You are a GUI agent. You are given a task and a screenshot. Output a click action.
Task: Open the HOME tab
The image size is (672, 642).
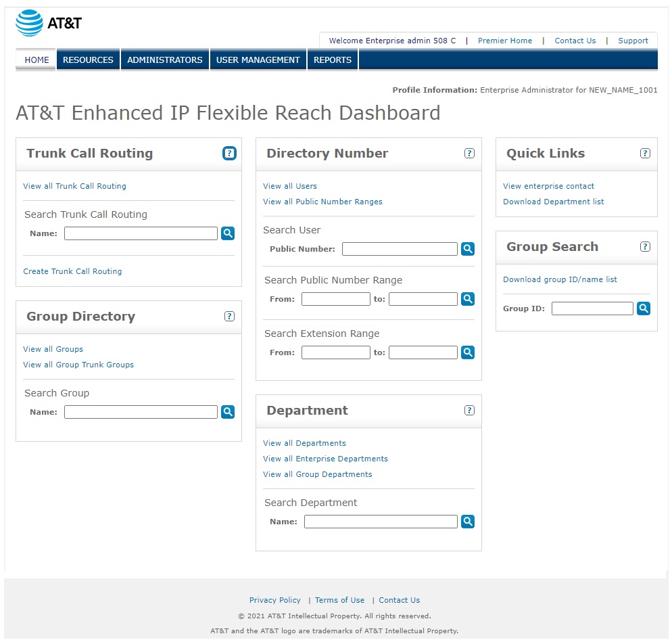click(37, 60)
